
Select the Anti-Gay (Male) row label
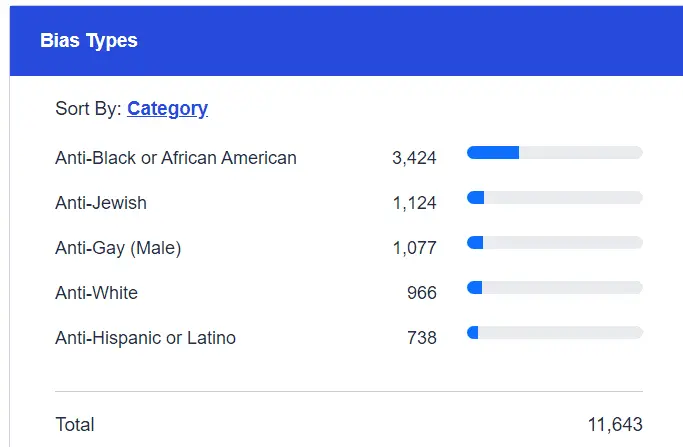click(x=118, y=248)
